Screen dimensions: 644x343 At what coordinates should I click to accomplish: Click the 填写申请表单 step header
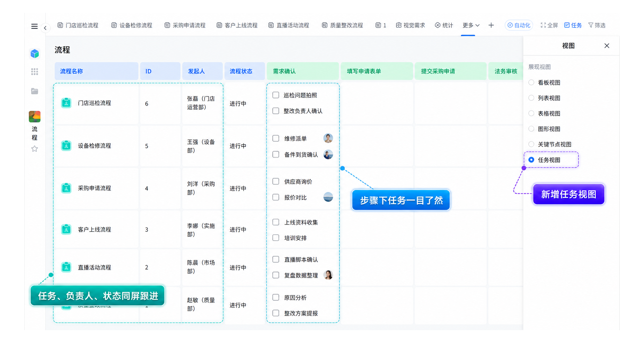pyautogui.click(x=377, y=71)
